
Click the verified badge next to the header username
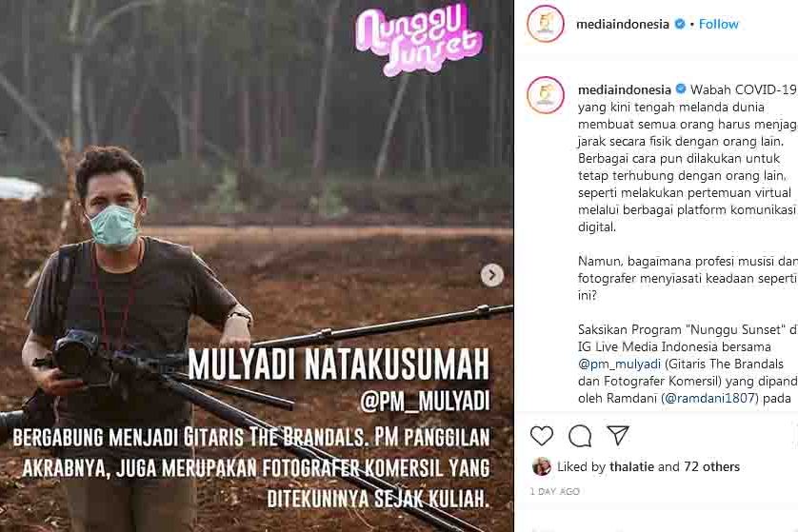coord(679,24)
